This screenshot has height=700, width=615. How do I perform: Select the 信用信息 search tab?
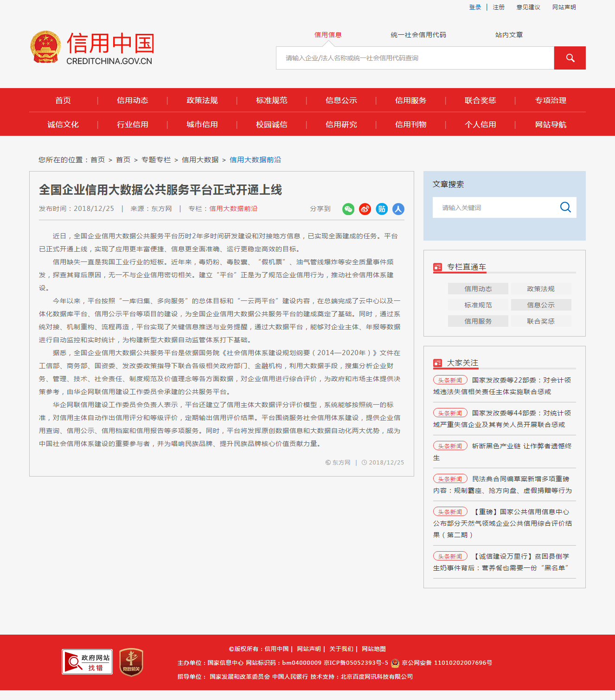click(x=328, y=35)
